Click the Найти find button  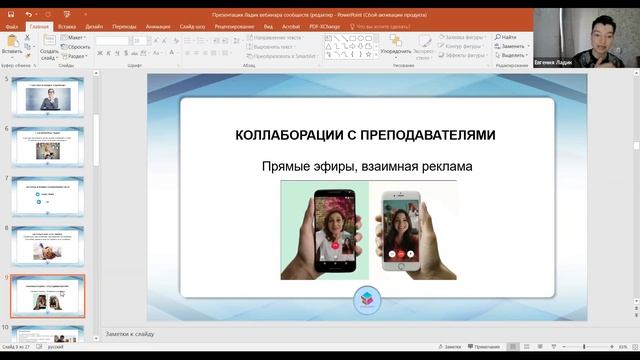pyautogui.click(x=506, y=37)
